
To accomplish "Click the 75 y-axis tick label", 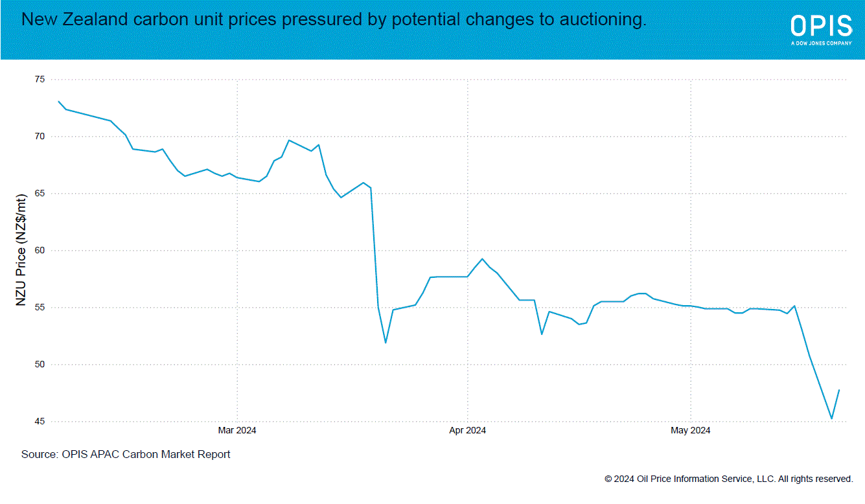I will coord(40,79).
